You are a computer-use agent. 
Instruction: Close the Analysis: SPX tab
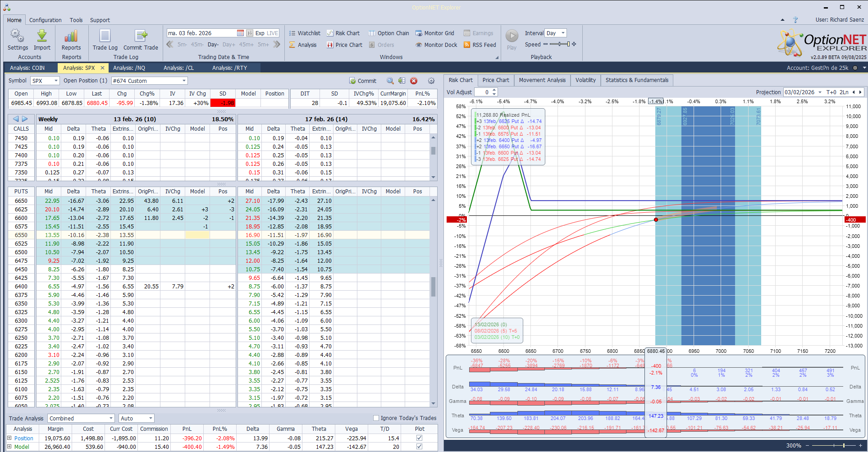(102, 68)
